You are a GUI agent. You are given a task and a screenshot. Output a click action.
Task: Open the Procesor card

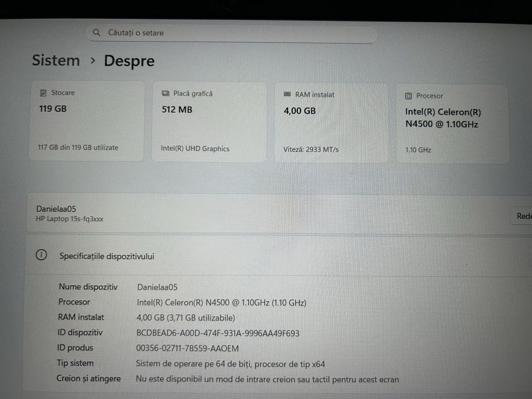point(453,124)
